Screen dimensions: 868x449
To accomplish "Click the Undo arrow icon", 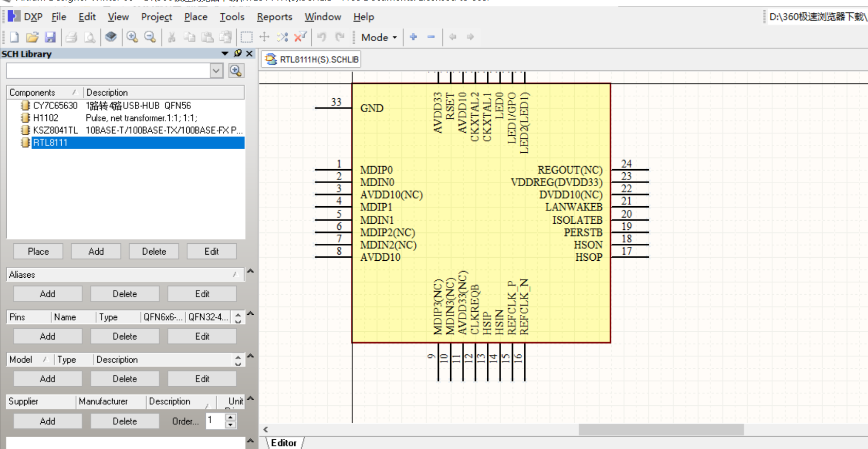I will coord(322,37).
